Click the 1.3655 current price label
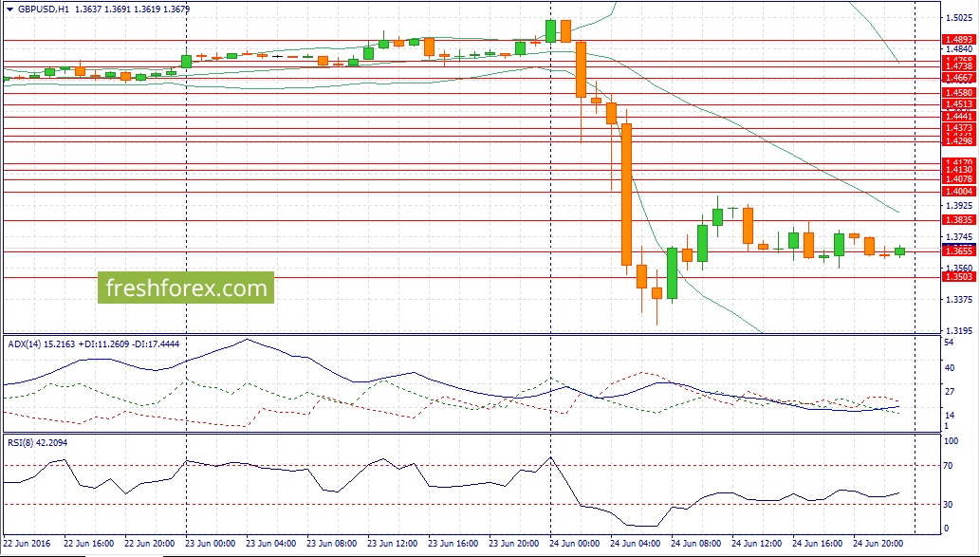 [957, 251]
